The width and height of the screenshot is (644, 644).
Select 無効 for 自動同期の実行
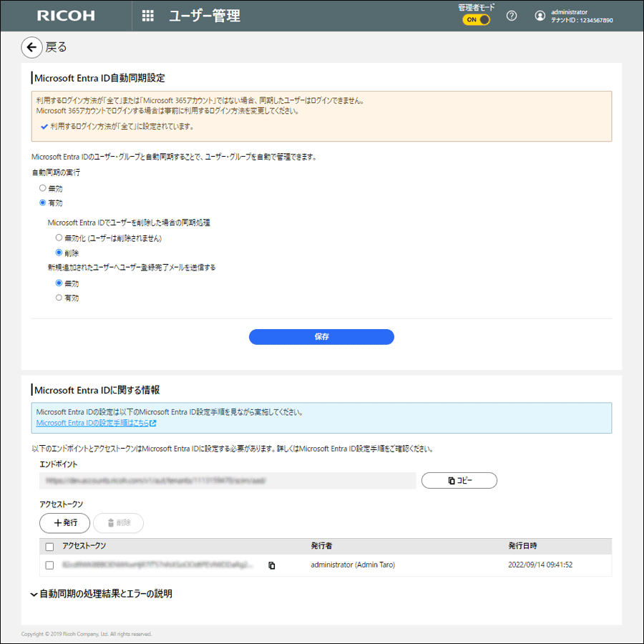[43, 188]
